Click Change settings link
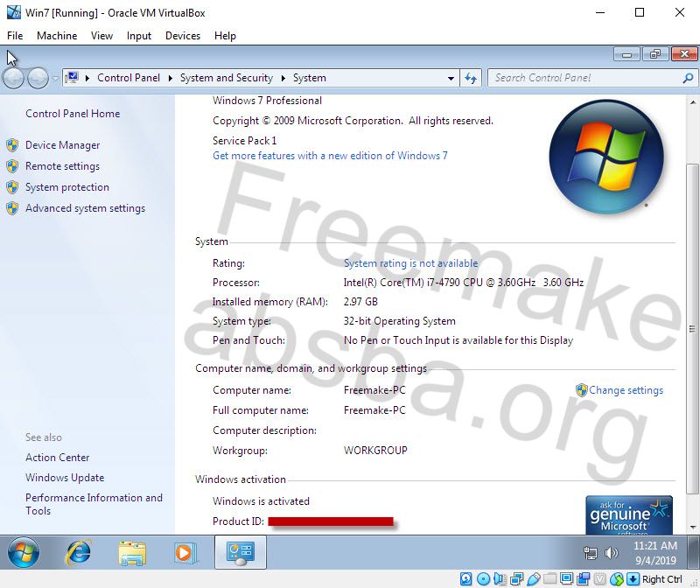 pyautogui.click(x=626, y=390)
